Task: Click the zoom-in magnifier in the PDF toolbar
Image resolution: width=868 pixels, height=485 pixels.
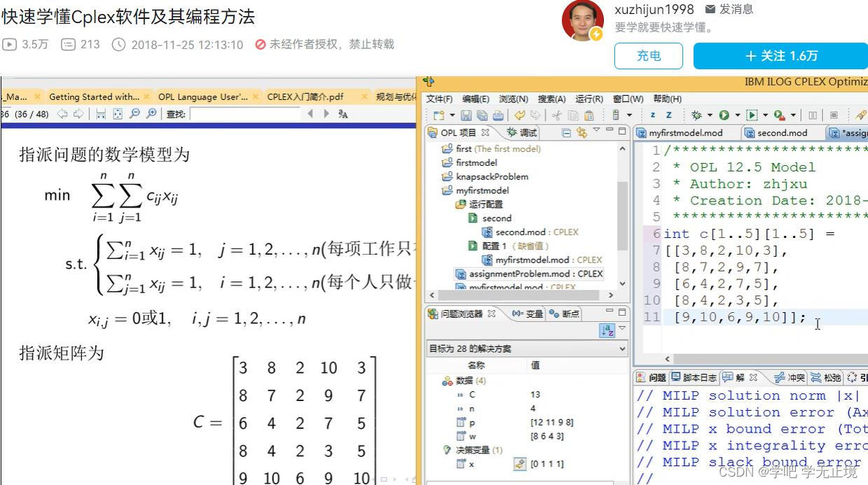Action: [151, 114]
